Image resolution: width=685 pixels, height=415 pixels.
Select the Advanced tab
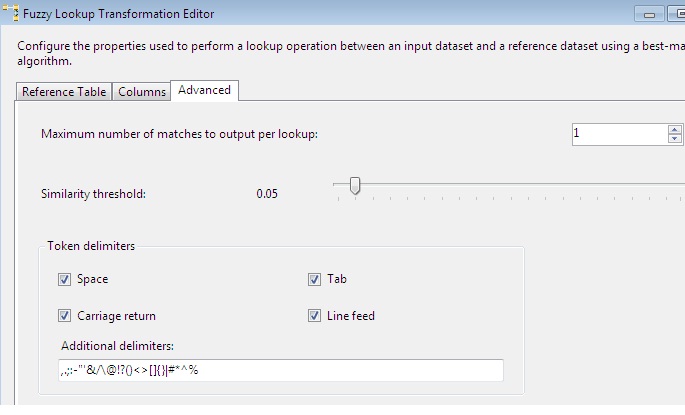[204, 90]
